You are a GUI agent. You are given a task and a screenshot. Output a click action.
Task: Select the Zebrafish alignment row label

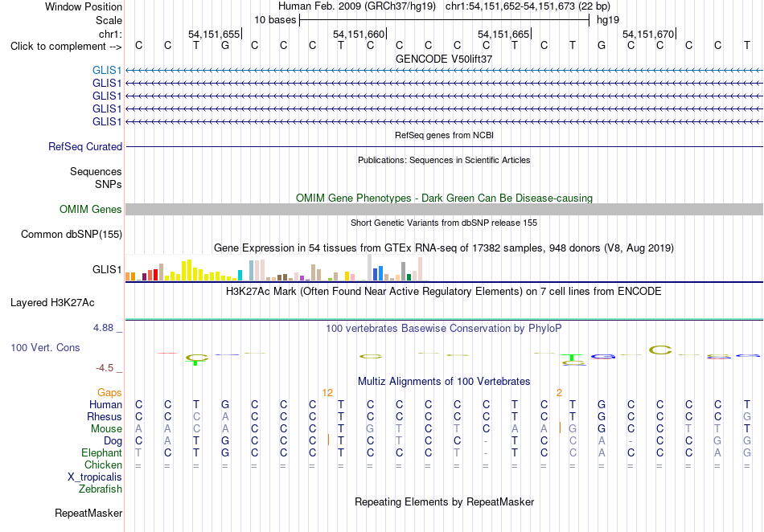tap(101, 489)
